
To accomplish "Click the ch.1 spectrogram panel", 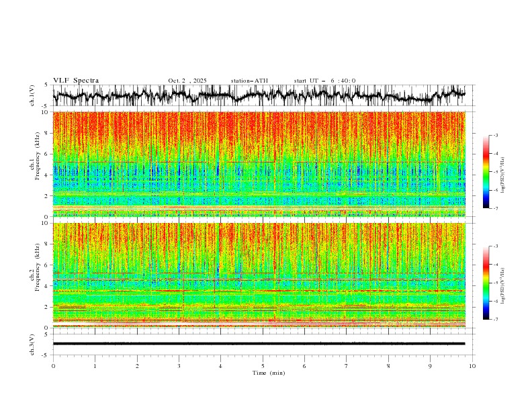I will [259, 164].
